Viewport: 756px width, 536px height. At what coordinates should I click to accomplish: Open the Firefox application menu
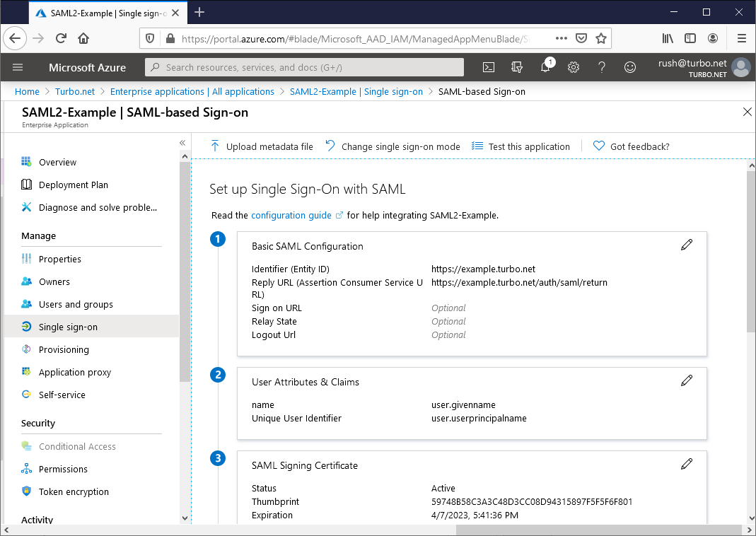tap(740, 37)
